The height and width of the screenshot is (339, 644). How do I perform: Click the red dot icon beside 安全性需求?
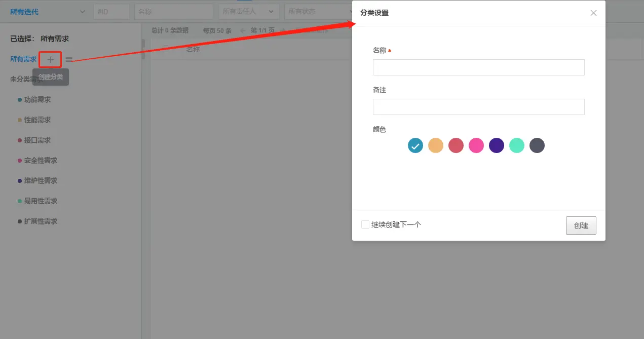click(x=19, y=160)
